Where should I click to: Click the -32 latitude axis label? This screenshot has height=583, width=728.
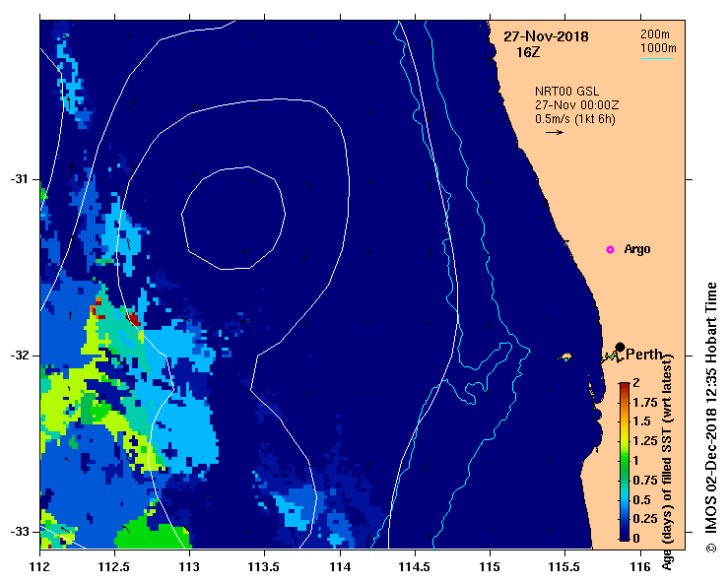point(19,356)
